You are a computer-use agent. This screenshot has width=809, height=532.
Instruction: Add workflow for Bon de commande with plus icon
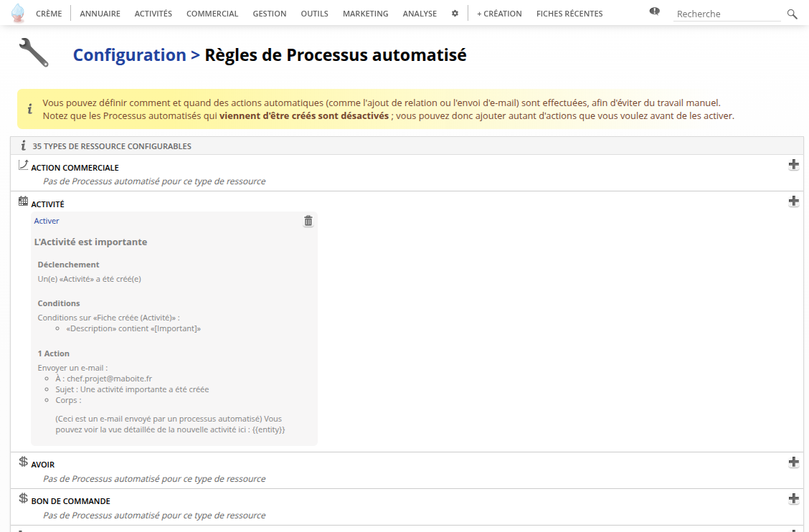(x=793, y=498)
